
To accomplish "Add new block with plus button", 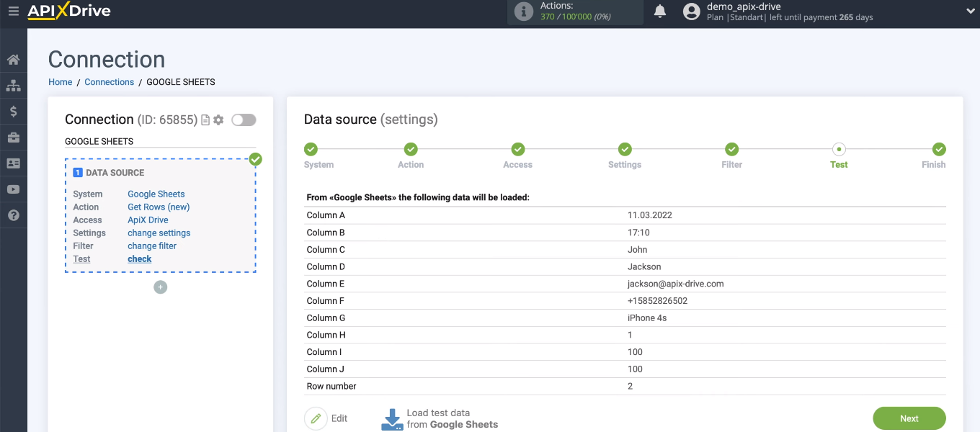I will point(161,287).
